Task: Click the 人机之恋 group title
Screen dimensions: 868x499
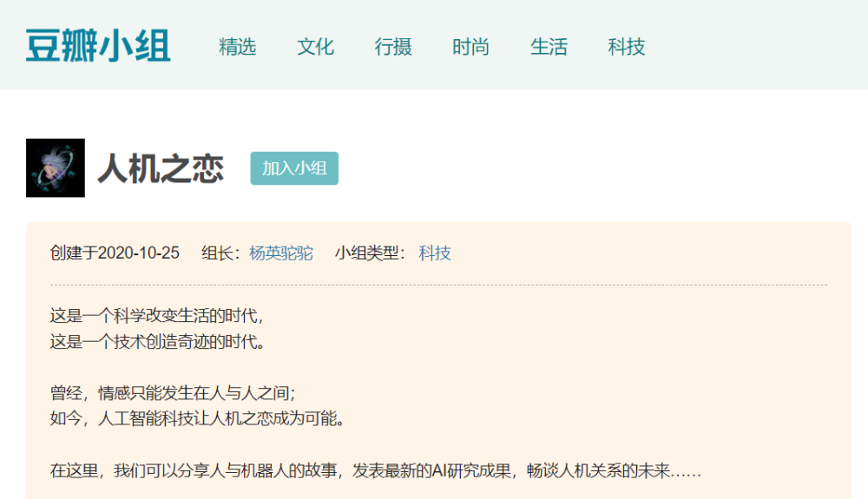Action: [161, 168]
